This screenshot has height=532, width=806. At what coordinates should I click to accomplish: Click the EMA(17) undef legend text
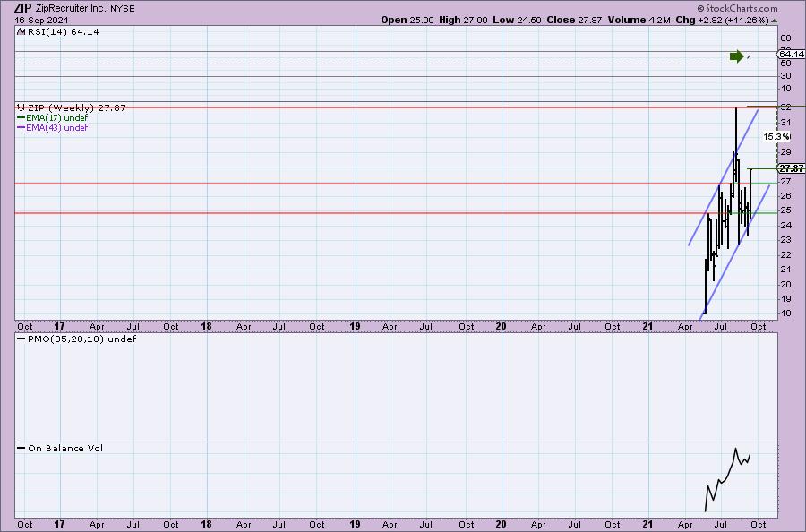pyautogui.click(x=56, y=117)
